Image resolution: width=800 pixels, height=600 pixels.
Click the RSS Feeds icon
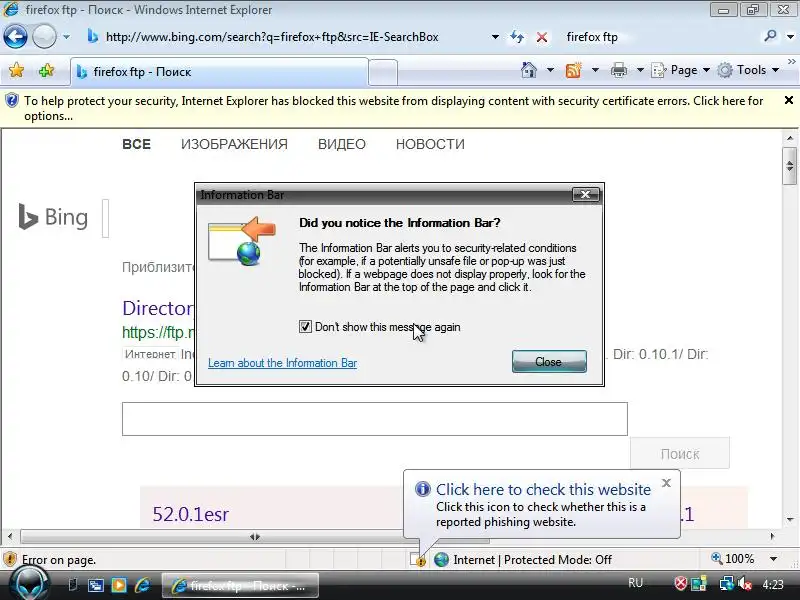point(573,70)
